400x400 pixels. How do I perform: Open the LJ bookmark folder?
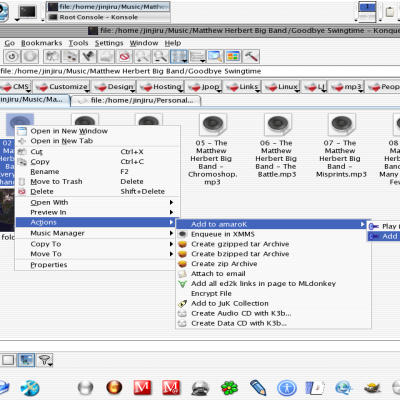314,87
